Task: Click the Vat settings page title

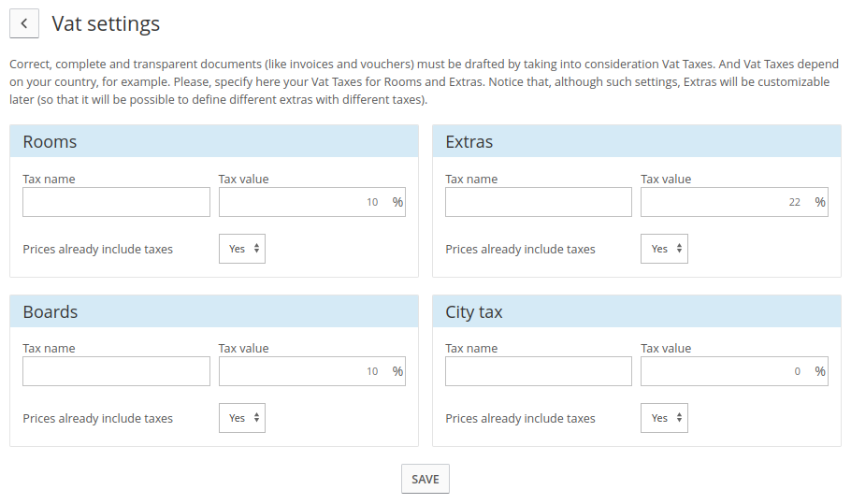Action: click(106, 24)
